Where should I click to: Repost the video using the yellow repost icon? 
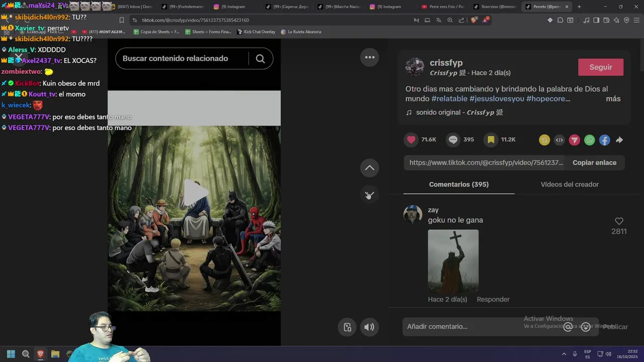(544, 140)
